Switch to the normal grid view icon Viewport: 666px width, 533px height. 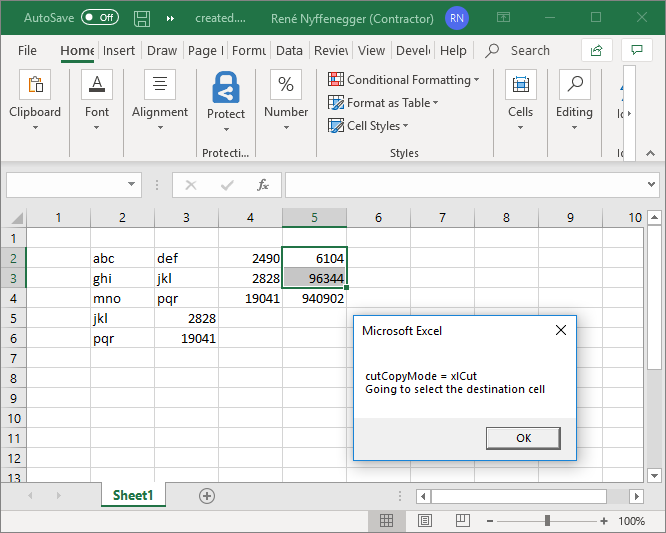click(386, 521)
